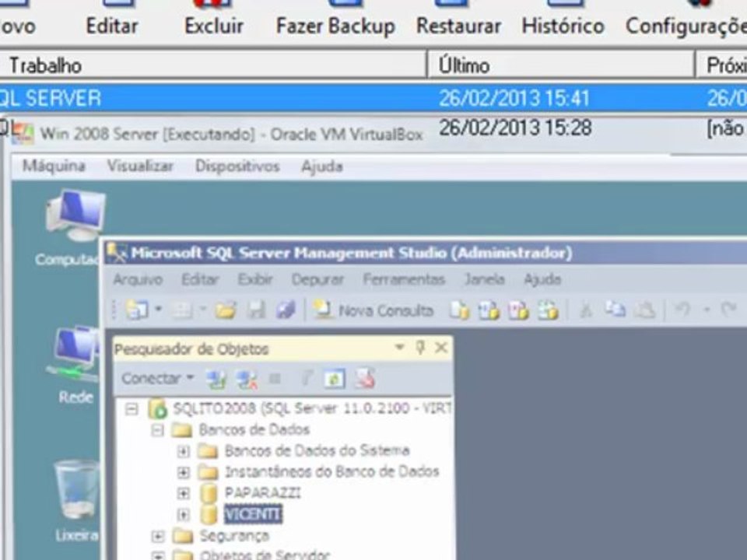
Task: Click the Analysis Services XMLA Query icon
Action: coord(548,310)
